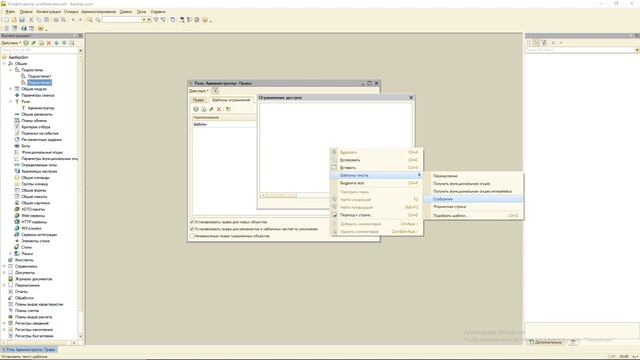This screenshot has height=360, width=640.
Task: Click the Константы icon in tree
Action: tap(11, 260)
